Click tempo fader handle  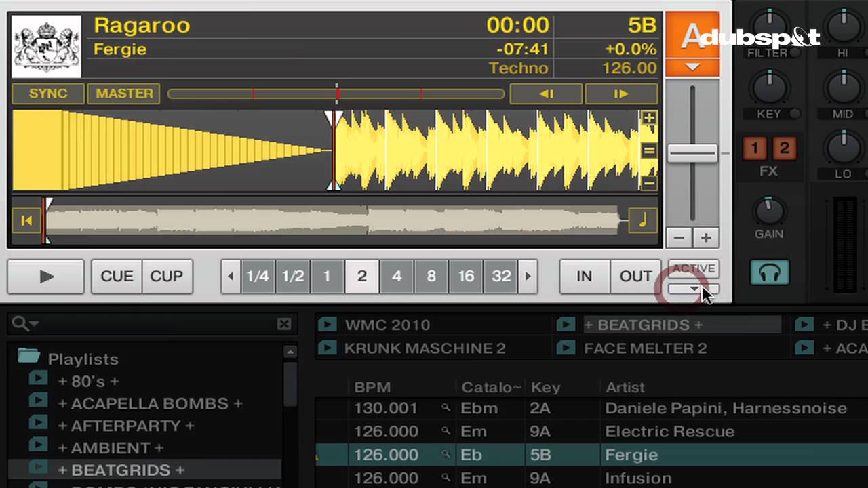pyautogui.click(x=692, y=152)
